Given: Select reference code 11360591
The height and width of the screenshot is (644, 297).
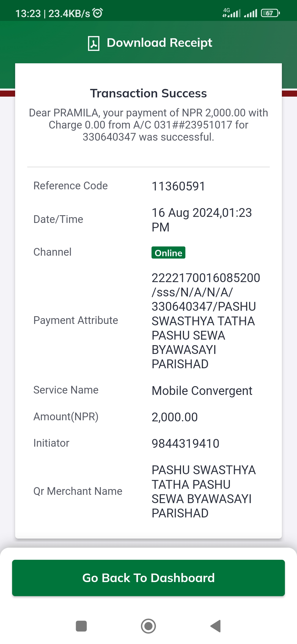Looking at the screenshot, I should pos(178,186).
